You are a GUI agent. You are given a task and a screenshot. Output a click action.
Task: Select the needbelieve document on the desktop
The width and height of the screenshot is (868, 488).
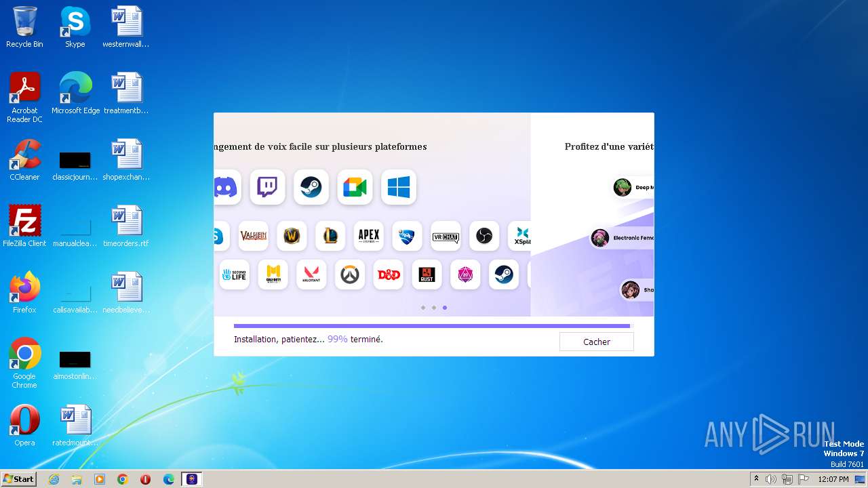(126, 293)
